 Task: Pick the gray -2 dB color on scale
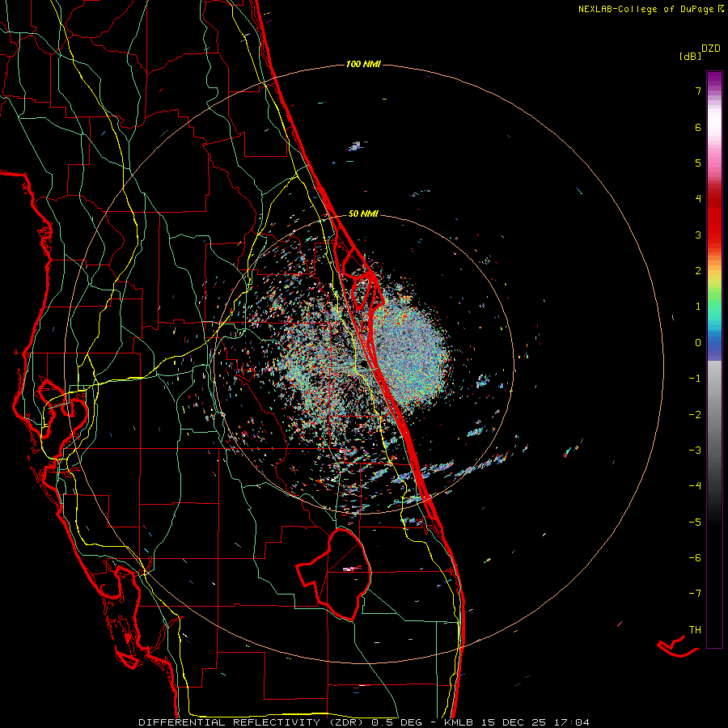(x=714, y=414)
